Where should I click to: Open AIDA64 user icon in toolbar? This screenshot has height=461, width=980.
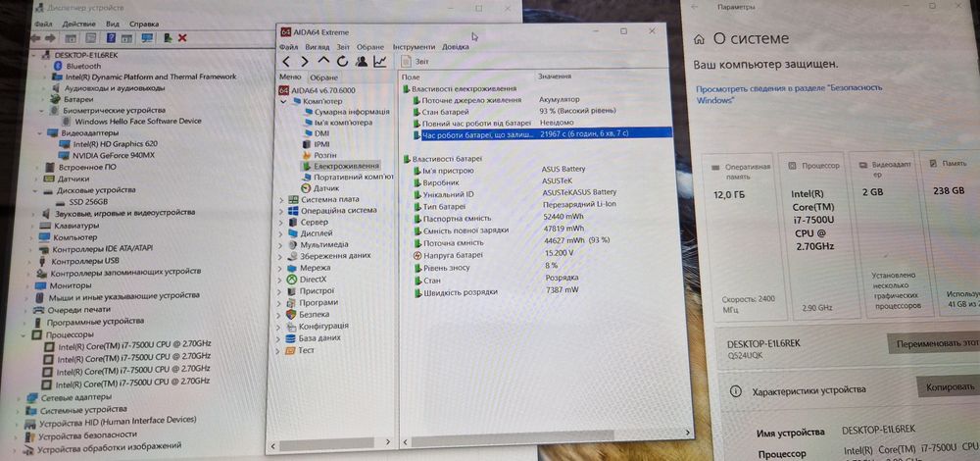tap(362, 61)
